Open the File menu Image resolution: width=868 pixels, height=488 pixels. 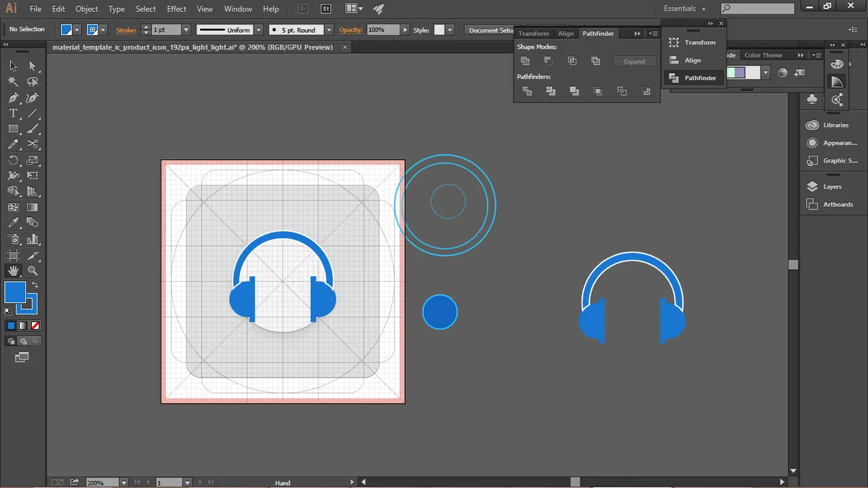(35, 9)
